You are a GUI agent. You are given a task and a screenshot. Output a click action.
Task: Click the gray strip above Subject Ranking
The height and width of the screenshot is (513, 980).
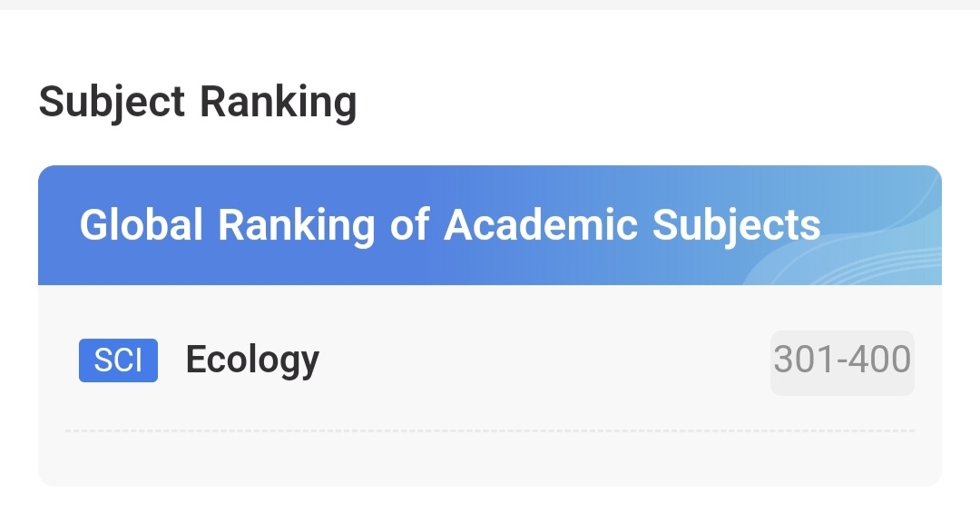[490, 5]
